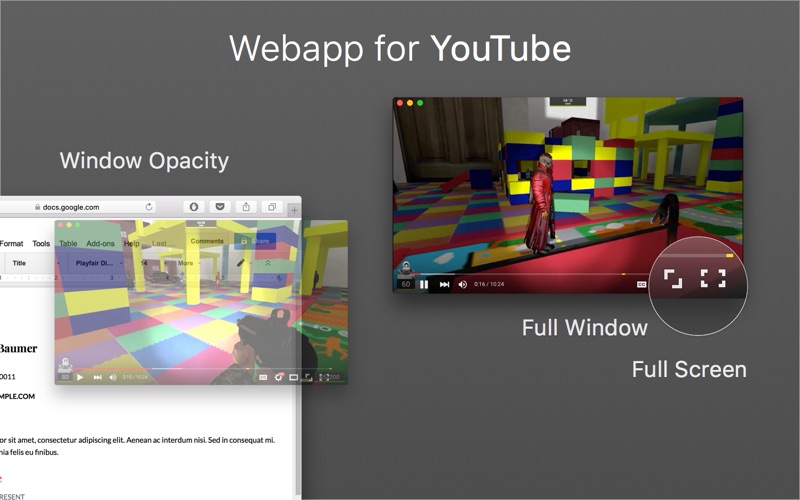Click the Pocket icon in Safari toolbar

pos(221,207)
